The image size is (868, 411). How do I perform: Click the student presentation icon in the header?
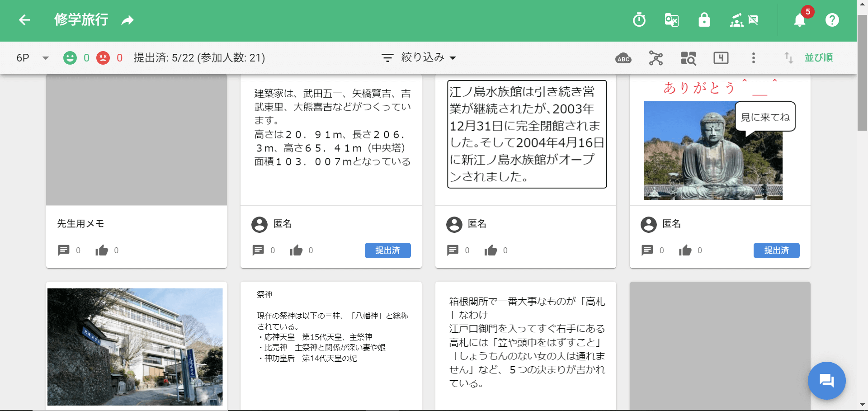(x=736, y=20)
